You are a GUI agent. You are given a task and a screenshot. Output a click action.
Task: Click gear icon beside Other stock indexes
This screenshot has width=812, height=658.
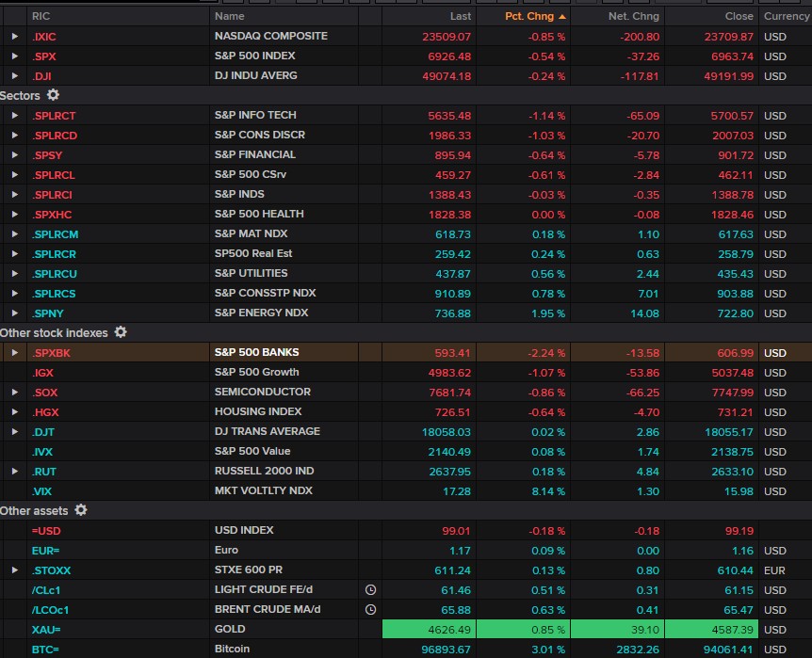click(121, 332)
